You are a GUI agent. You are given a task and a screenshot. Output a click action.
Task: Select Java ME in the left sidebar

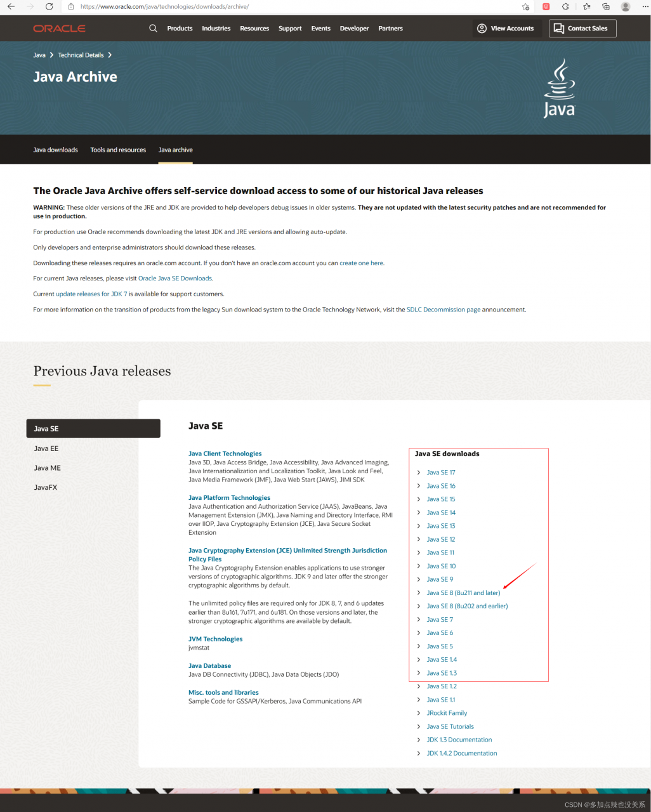48,468
